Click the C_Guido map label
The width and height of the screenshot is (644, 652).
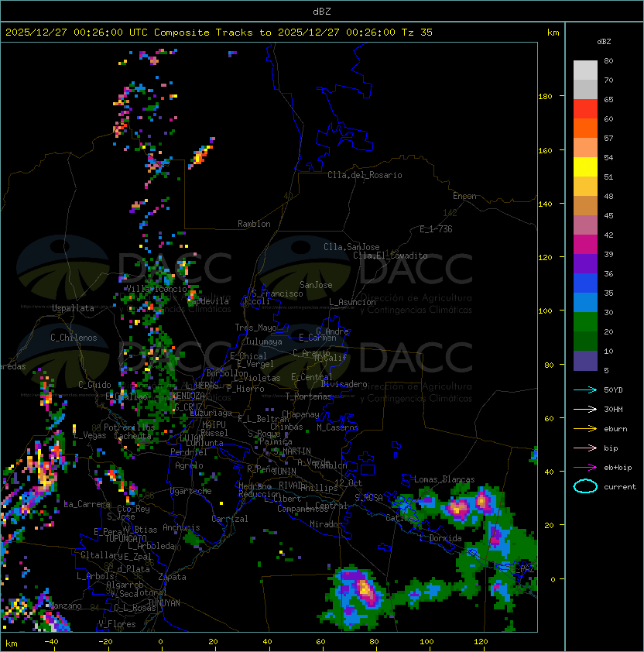[x=94, y=385]
